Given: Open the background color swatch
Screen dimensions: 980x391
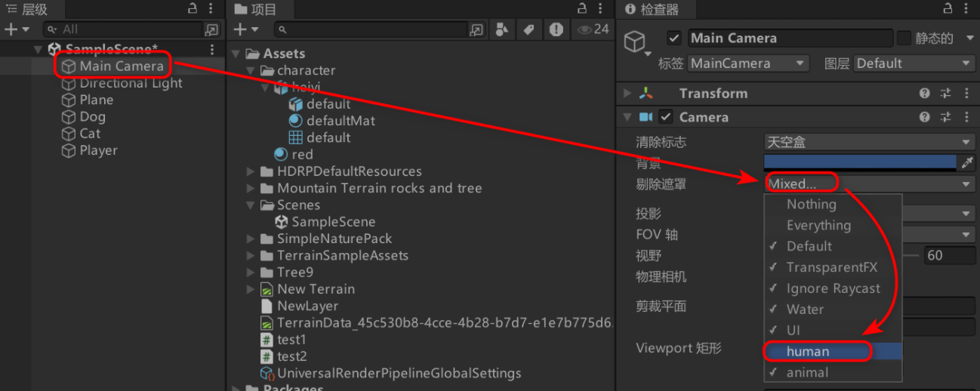Looking at the screenshot, I should click(x=860, y=162).
